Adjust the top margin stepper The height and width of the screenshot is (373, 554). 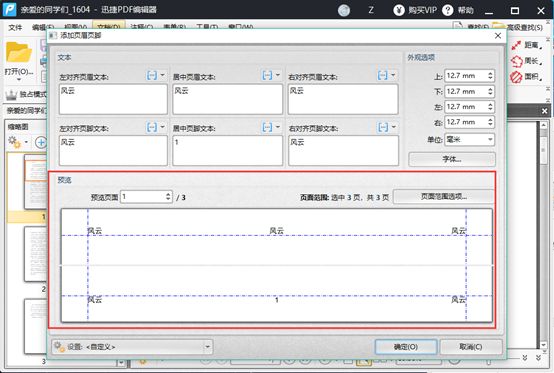coord(490,76)
